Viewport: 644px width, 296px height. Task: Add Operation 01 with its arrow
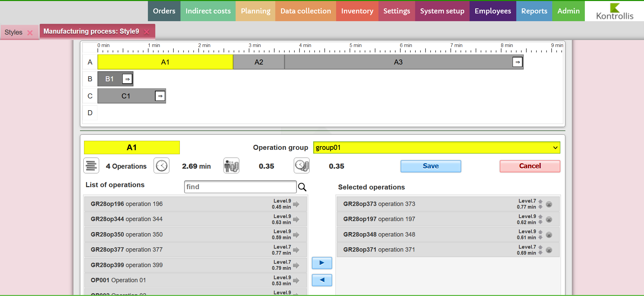click(x=296, y=281)
